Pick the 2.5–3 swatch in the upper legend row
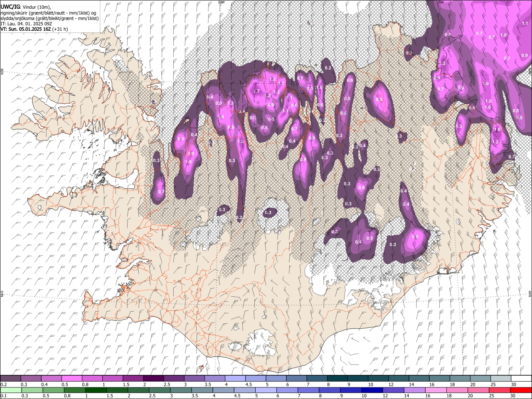The height and width of the screenshot is (399, 532). click(x=174, y=379)
